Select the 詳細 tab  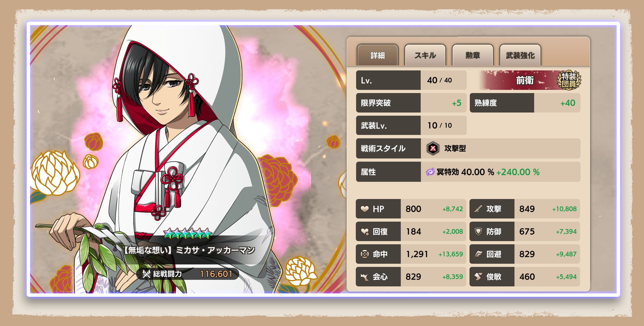(x=377, y=55)
